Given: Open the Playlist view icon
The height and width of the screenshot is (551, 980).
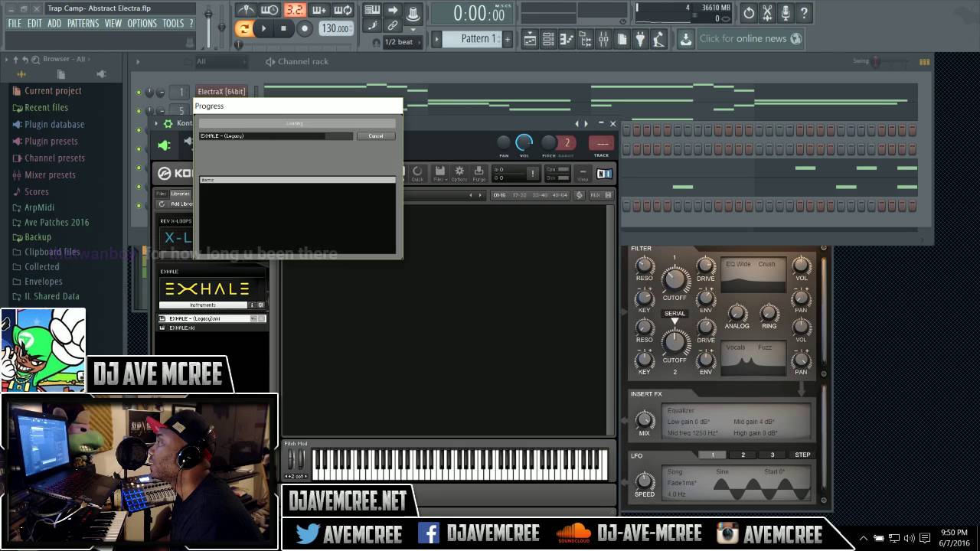Looking at the screenshot, I should (x=530, y=39).
